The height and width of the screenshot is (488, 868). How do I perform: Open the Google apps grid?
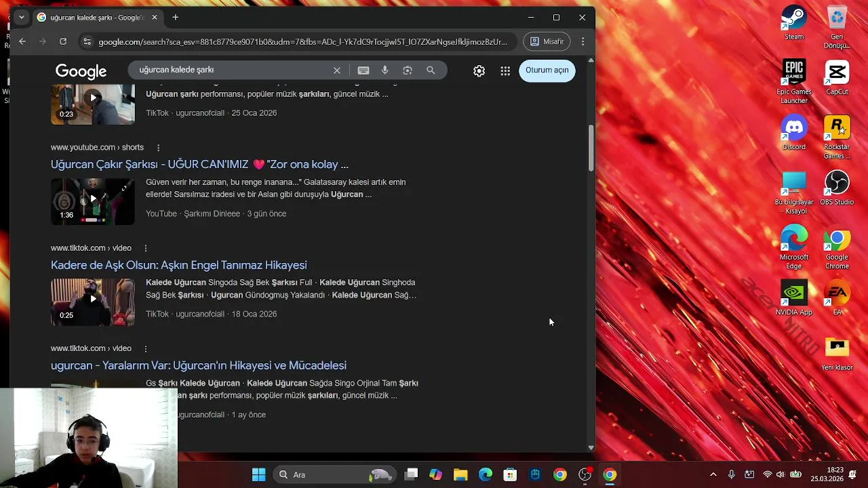coord(505,70)
